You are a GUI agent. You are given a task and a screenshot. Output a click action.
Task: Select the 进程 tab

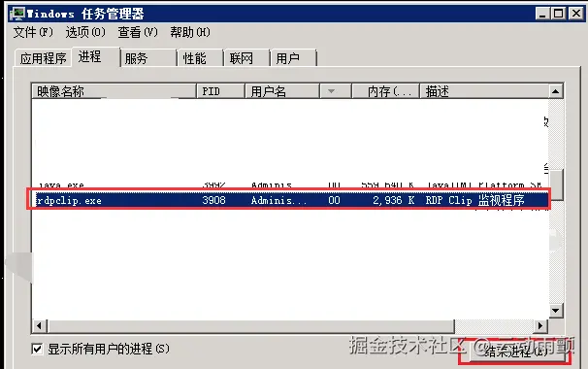coord(96,56)
